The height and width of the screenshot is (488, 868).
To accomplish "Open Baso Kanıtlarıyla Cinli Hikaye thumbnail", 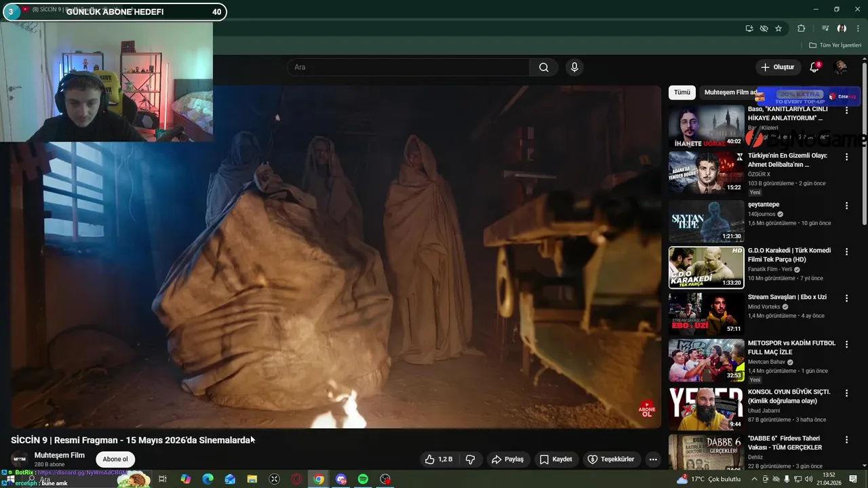I will [706, 126].
